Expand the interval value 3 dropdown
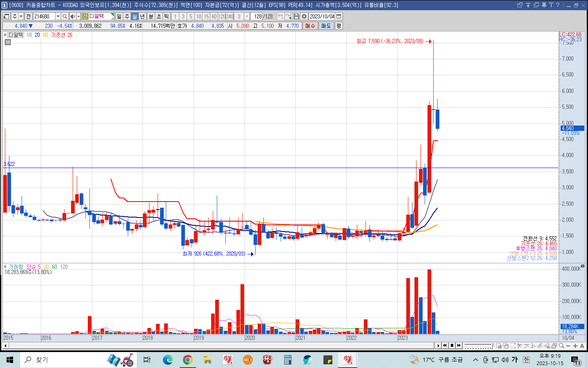Screen dimensions: 588x368 coord(247,16)
